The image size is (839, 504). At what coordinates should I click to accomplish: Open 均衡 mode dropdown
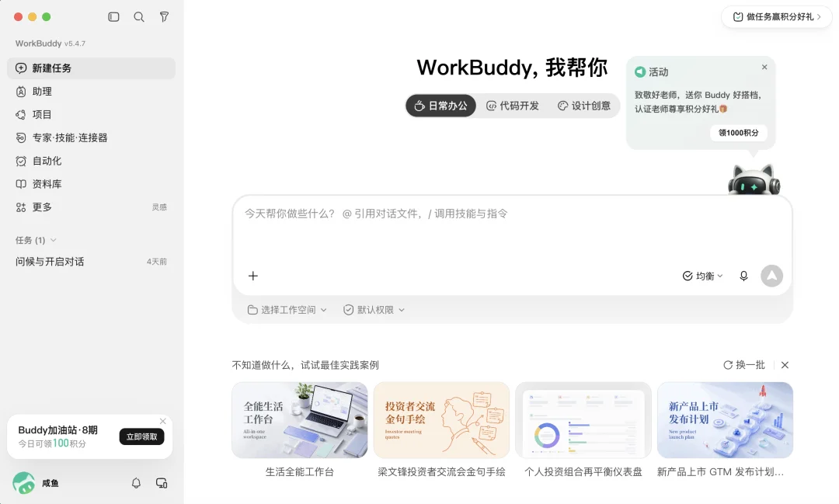702,276
